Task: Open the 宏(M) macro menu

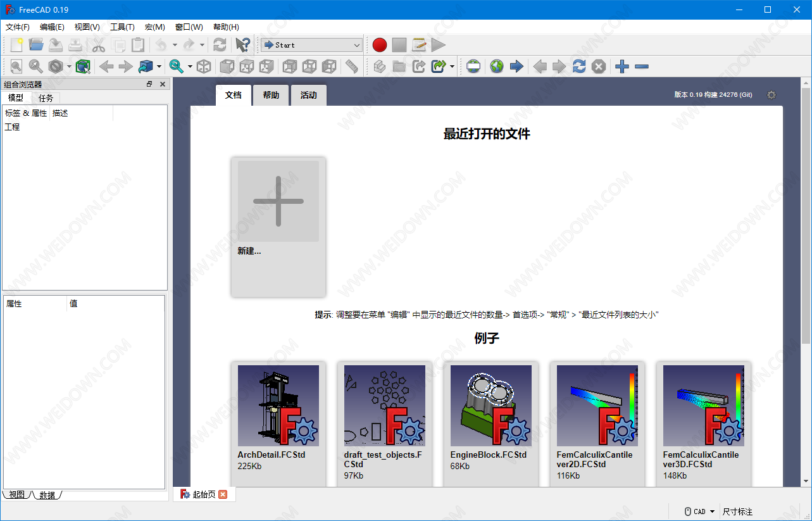Action: coord(154,27)
